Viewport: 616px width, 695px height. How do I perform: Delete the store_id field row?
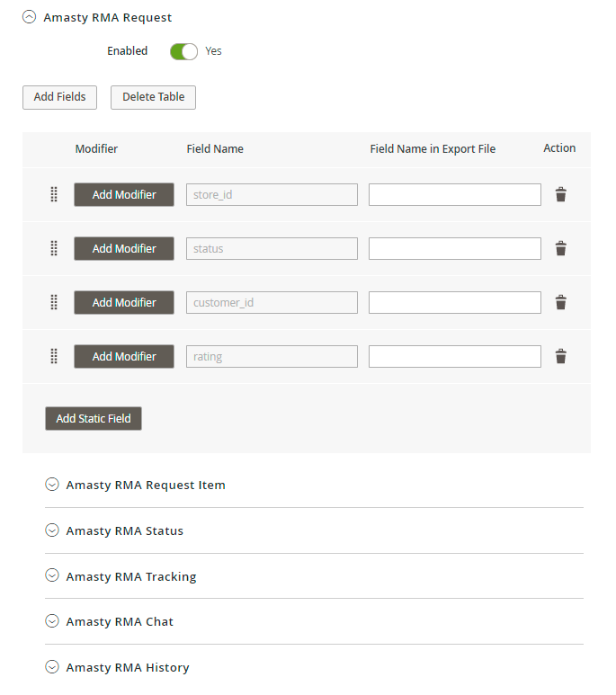point(560,194)
